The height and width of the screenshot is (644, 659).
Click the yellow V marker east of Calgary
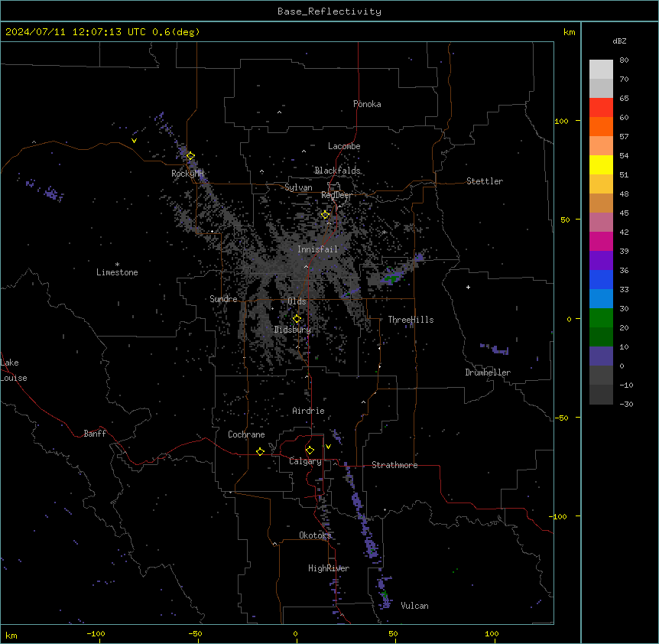click(328, 447)
